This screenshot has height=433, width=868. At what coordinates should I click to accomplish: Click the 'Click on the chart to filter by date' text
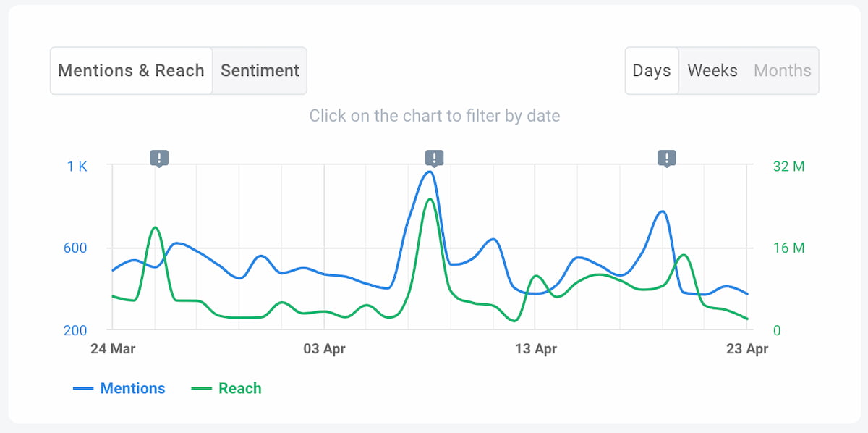tap(435, 115)
